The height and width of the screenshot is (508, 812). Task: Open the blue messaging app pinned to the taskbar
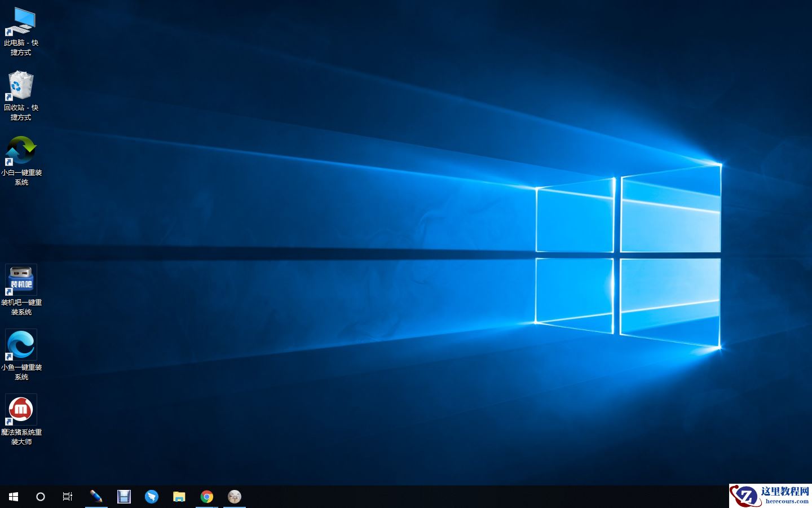152,497
